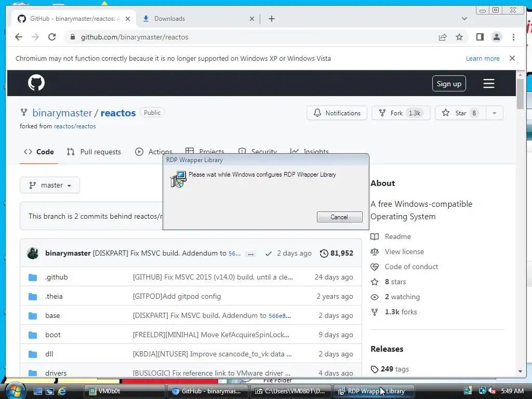This screenshot has height=399, width=532.
Task: Click binarymaster avatar image
Action: coord(33,253)
